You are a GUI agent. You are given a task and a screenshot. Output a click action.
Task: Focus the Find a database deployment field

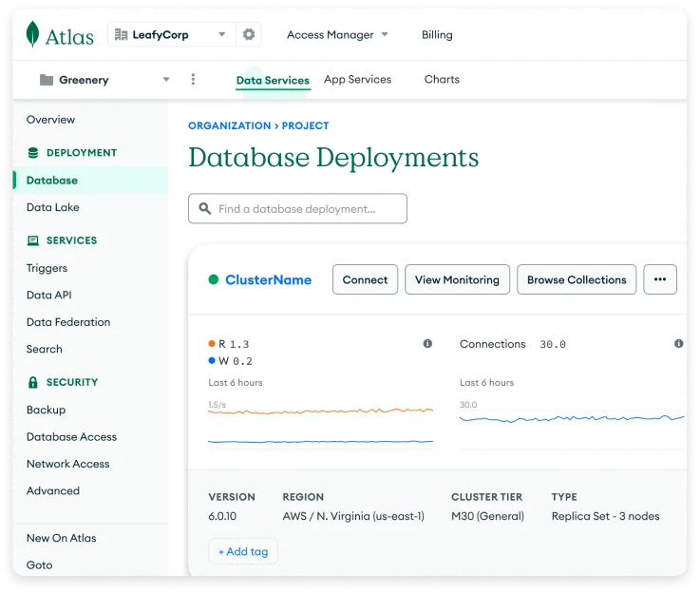point(297,208)
